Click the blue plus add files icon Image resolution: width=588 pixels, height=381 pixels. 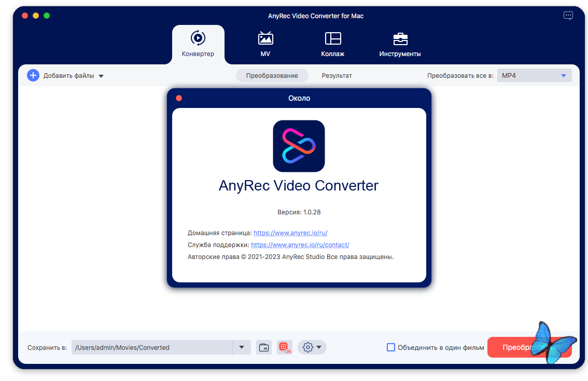click(33, 75)
